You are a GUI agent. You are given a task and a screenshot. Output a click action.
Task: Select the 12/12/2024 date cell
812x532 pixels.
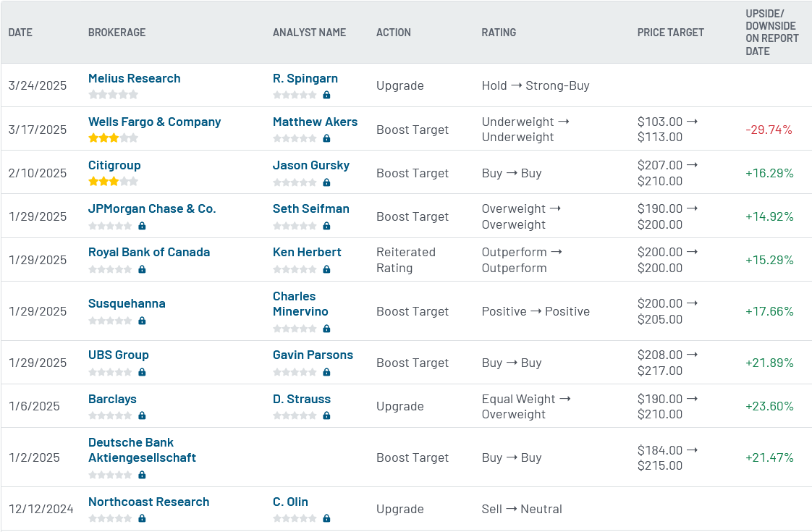[41, 510]
